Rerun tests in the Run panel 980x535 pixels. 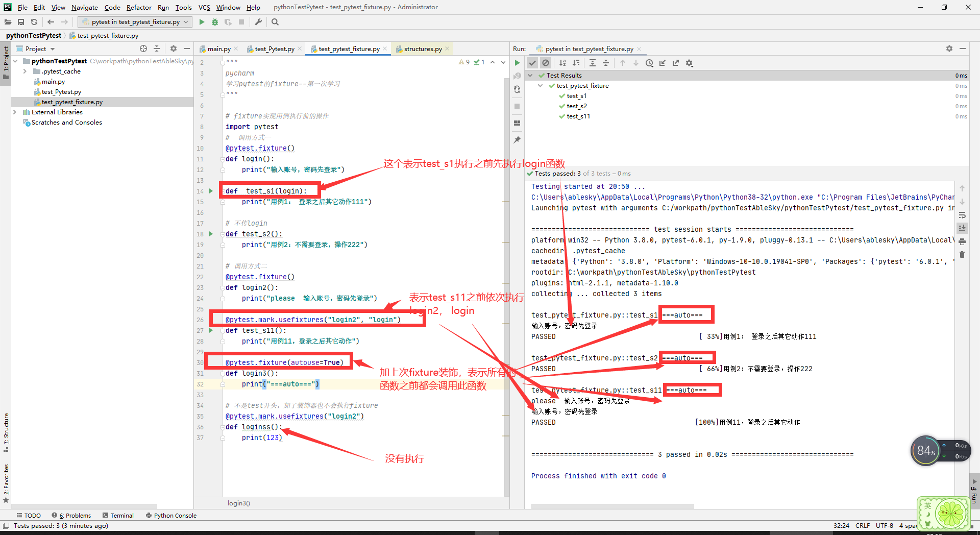517,63
